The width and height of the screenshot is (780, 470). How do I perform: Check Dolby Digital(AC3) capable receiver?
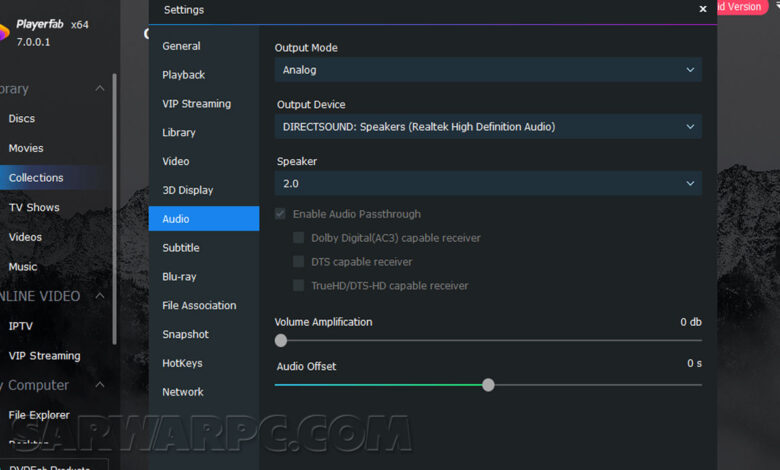click(x=298, y=238)
